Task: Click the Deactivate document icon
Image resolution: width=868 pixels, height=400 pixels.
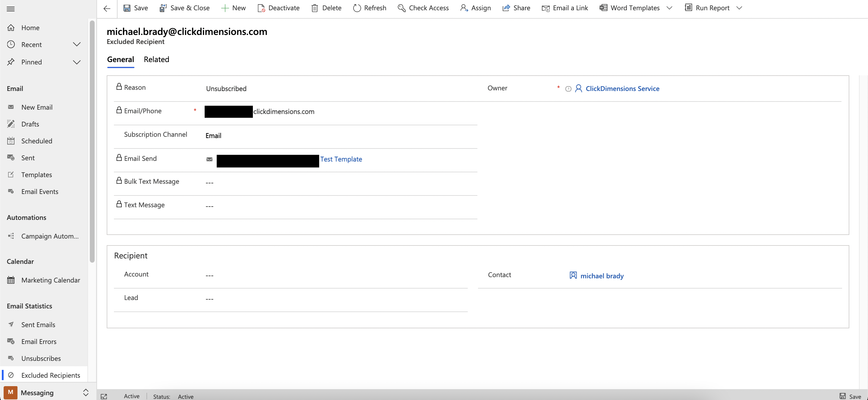Action: (261, 8)
